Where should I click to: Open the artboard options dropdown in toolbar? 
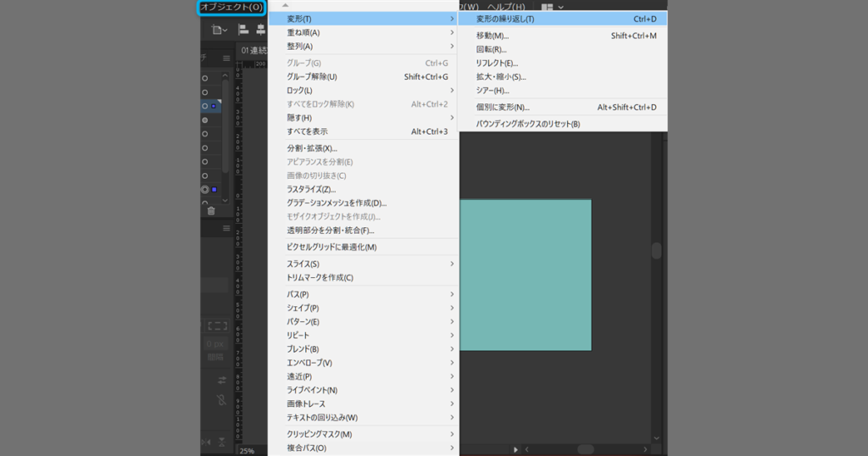[220, 30]
